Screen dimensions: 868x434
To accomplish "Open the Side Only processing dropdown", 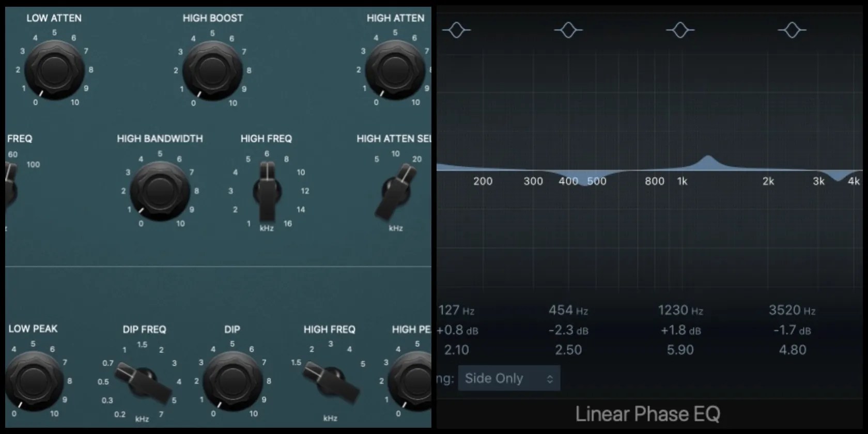I will coord(509,378).
